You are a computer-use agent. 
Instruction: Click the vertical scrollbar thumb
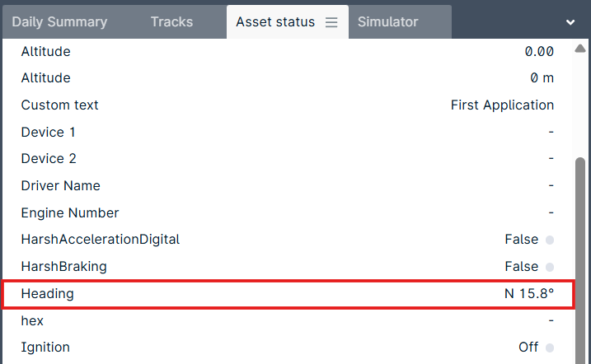[580, 259]
